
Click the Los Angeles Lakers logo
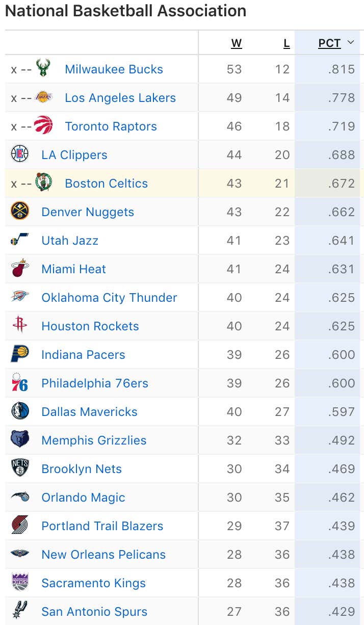coord(43,97)
